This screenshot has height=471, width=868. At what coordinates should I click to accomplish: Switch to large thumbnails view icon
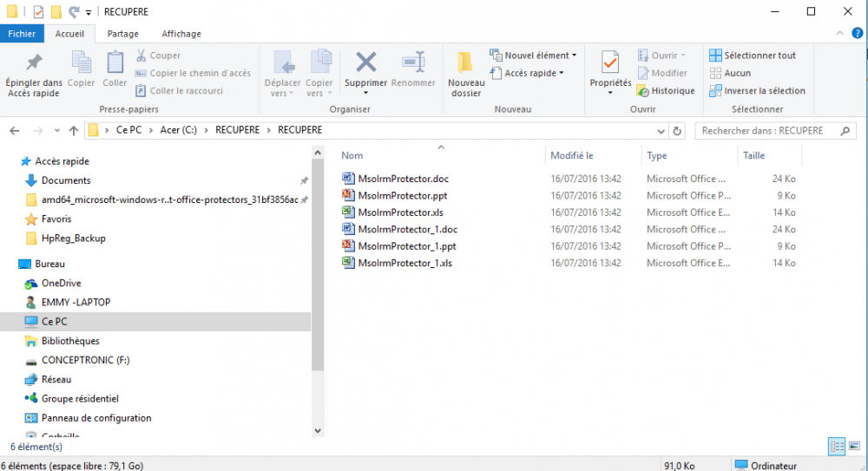click(853, 447)
